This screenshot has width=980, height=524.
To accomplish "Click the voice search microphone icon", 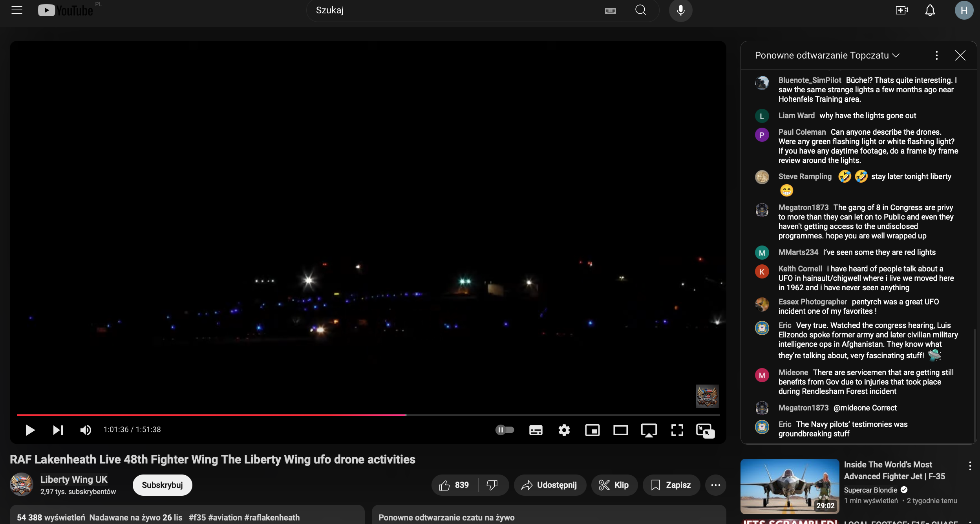I will click(x=680, y=10).
